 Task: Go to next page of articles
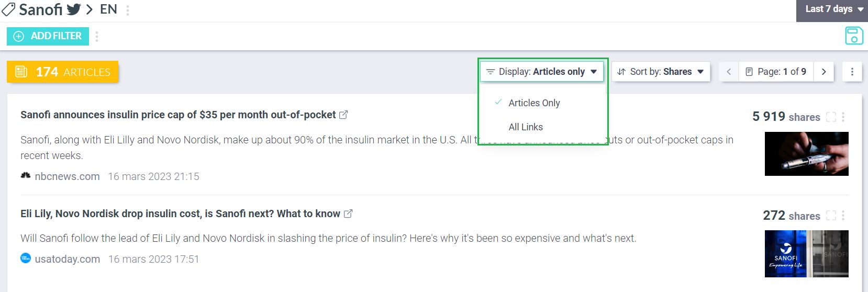click(824, 72)
